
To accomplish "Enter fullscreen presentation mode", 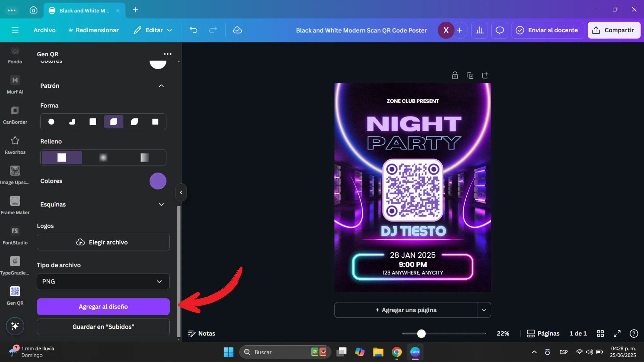I will (x=617, y=333).
